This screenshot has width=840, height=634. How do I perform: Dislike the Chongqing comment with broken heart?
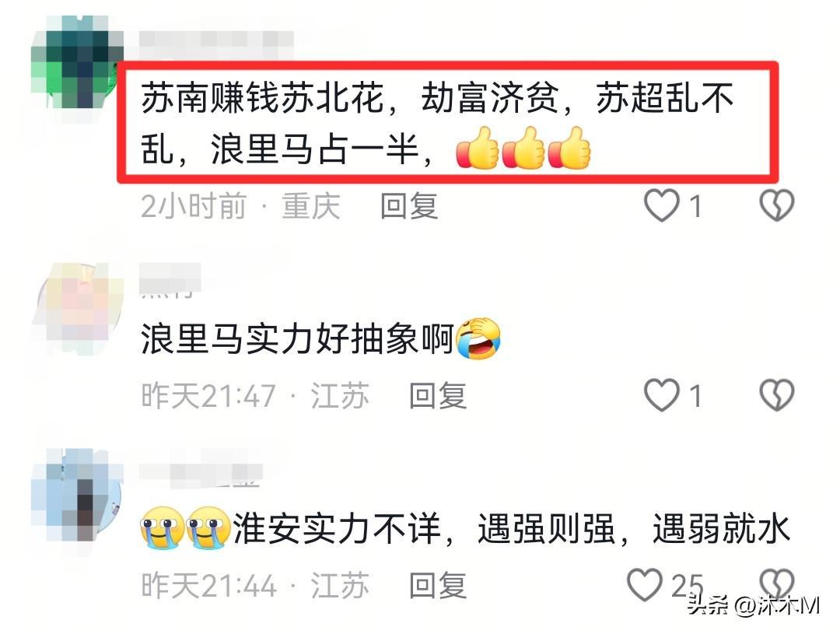777,205
